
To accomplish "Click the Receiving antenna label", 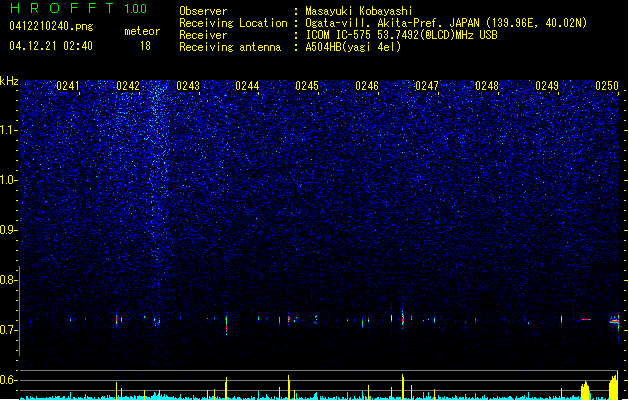I will coord(230,47).
